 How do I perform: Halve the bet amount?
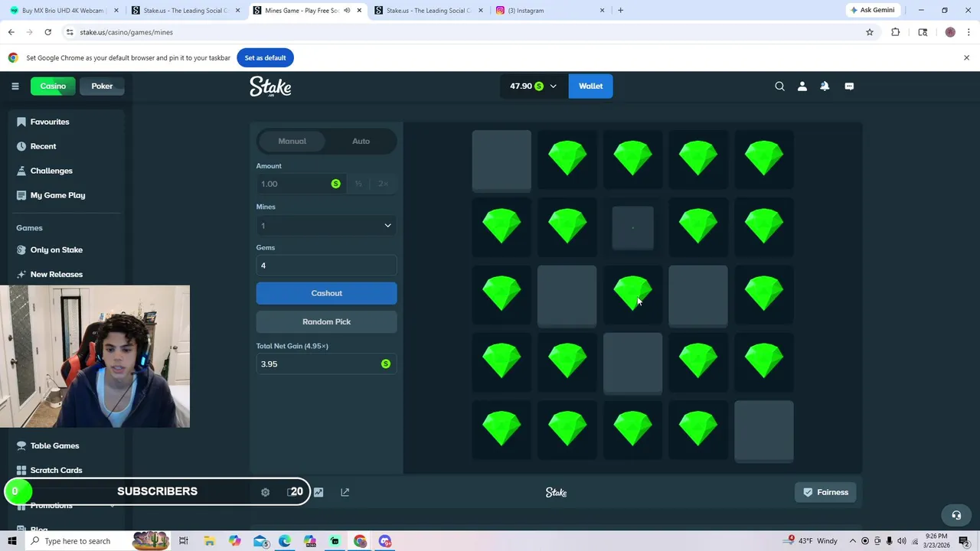tap(358, 184)
